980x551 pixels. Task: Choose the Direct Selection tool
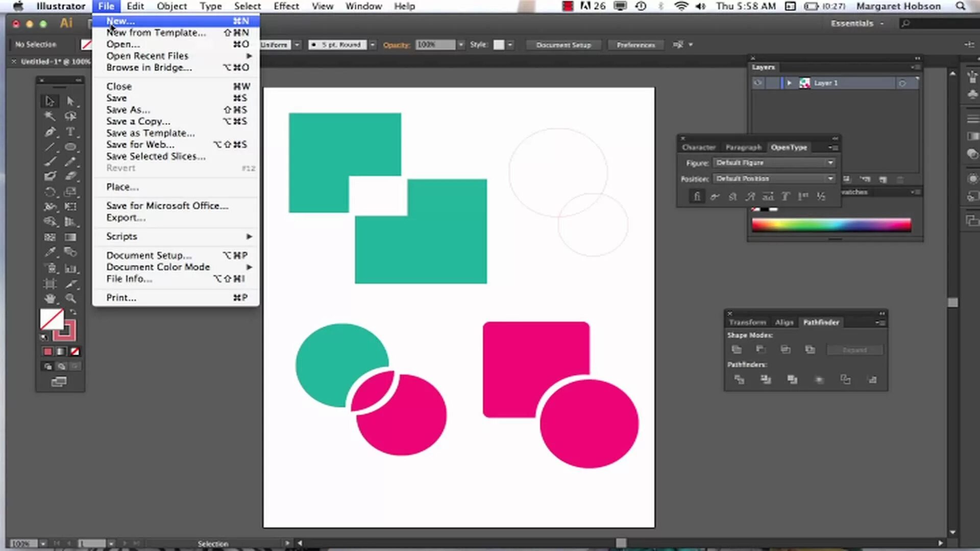coord(70,101)
